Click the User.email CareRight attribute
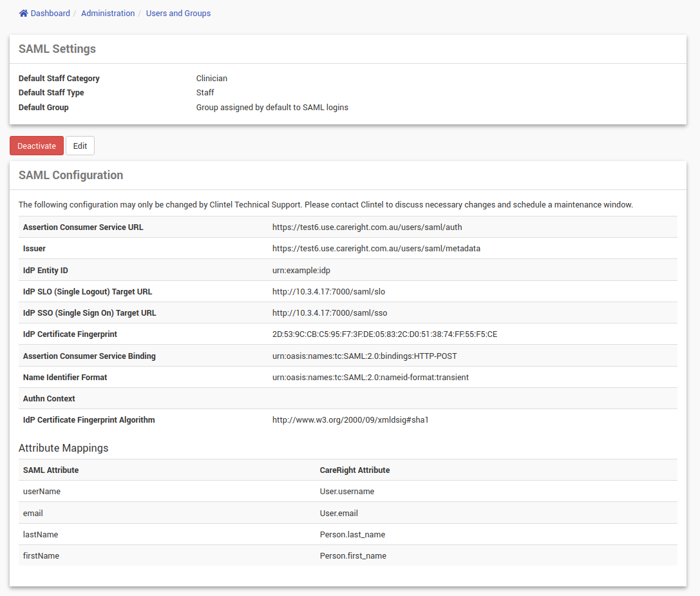Screen dimensions: 700x596 [x=339, y=514]
